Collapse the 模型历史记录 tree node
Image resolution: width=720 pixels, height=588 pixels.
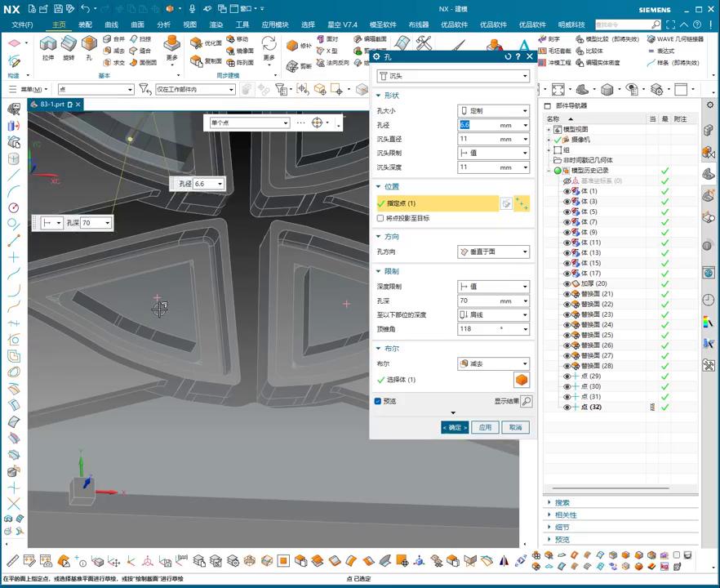click(x=549, y=171)
